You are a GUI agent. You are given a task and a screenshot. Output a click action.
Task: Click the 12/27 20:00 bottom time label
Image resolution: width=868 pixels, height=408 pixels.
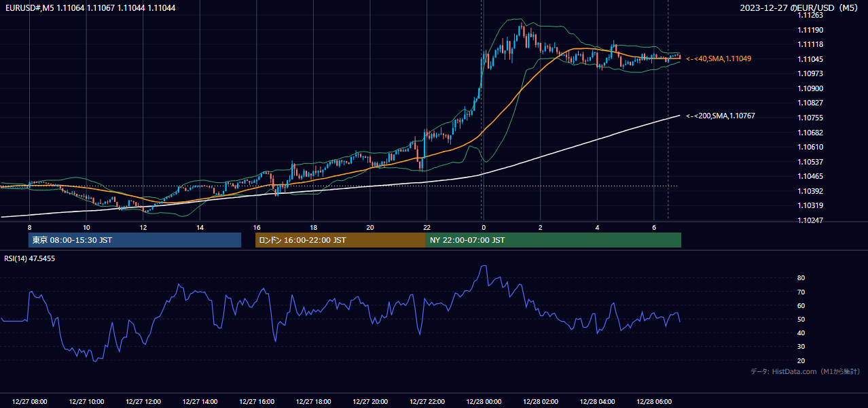[370, 402]
